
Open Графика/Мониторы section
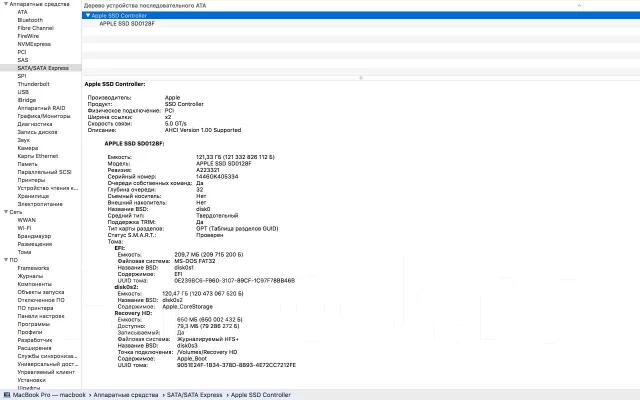click(44, 116)
